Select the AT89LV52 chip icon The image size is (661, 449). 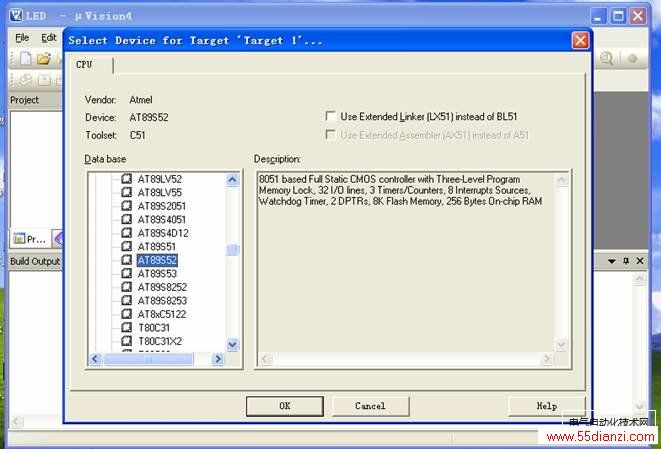(x=126, y=179)
